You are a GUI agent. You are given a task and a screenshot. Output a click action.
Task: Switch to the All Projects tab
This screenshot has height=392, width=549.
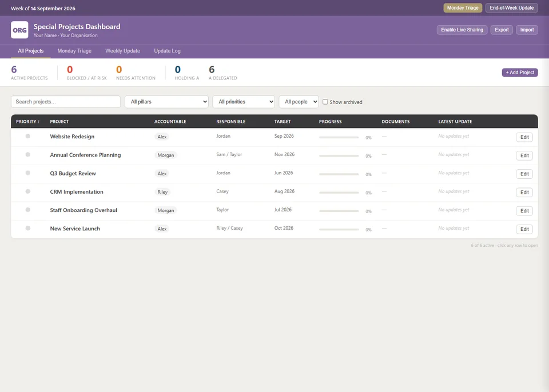point(31,51)
